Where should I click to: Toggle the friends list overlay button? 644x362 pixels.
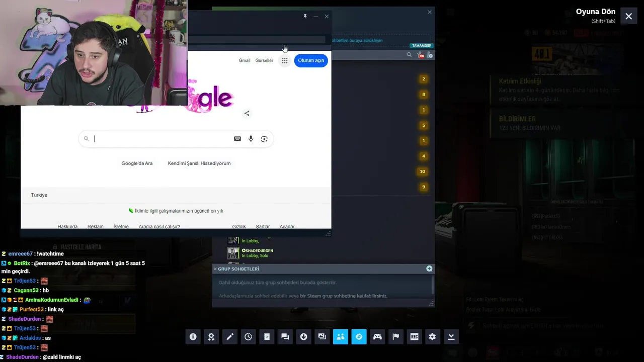[341, 337]
